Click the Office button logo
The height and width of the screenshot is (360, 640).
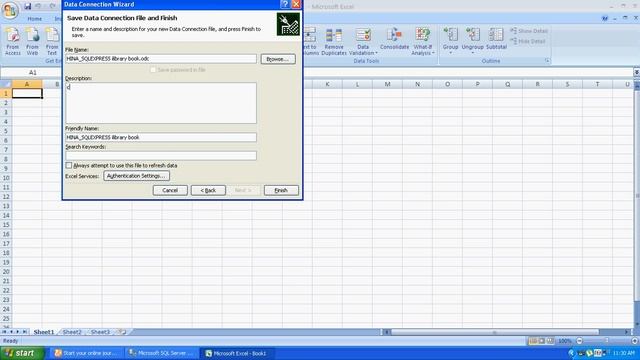pos(9,10)
